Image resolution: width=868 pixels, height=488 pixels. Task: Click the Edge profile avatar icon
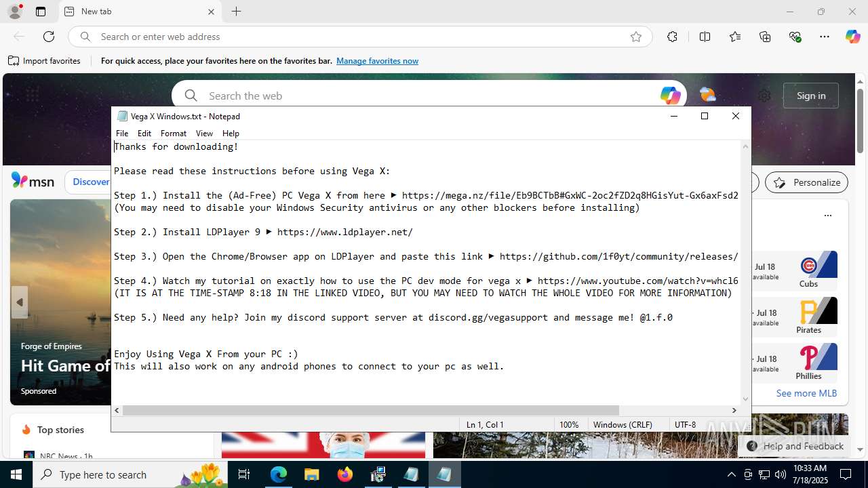[15, 12]
